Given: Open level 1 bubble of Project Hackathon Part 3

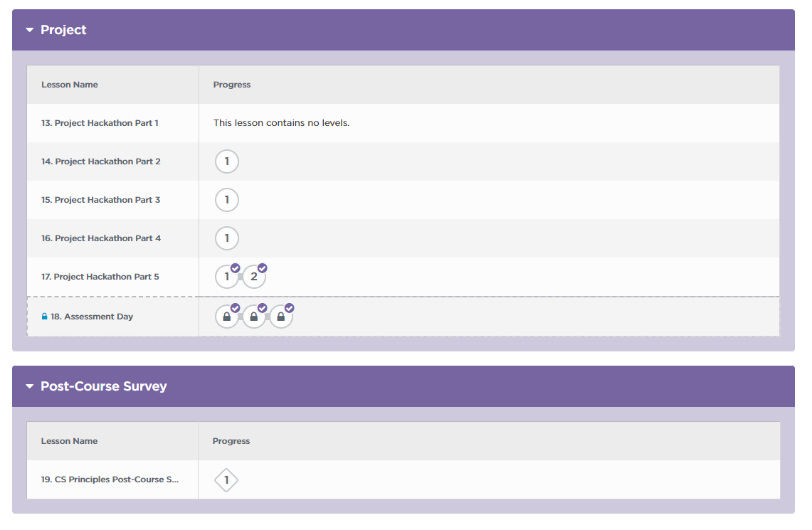Looking at the screenshot, I should click(227, 200).
